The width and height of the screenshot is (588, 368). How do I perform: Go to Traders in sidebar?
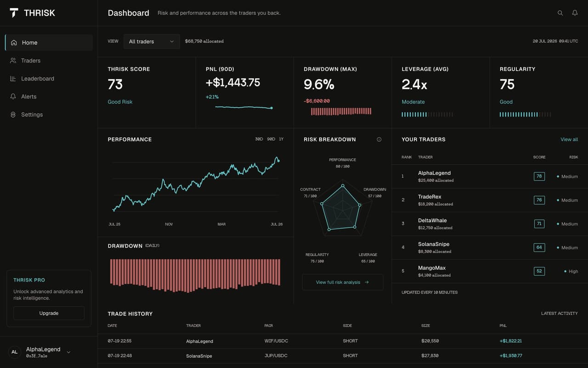click(x=49, y=60)
